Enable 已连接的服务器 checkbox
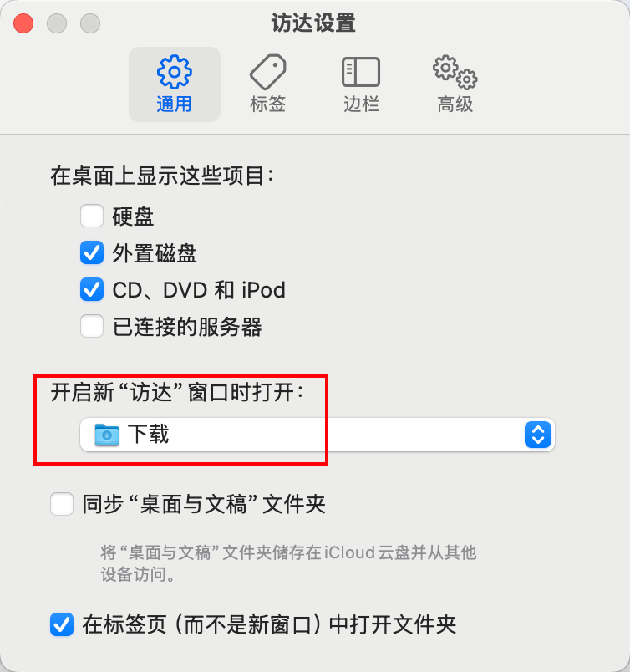This screenshot has width=630, height=672. click(92, 326)
